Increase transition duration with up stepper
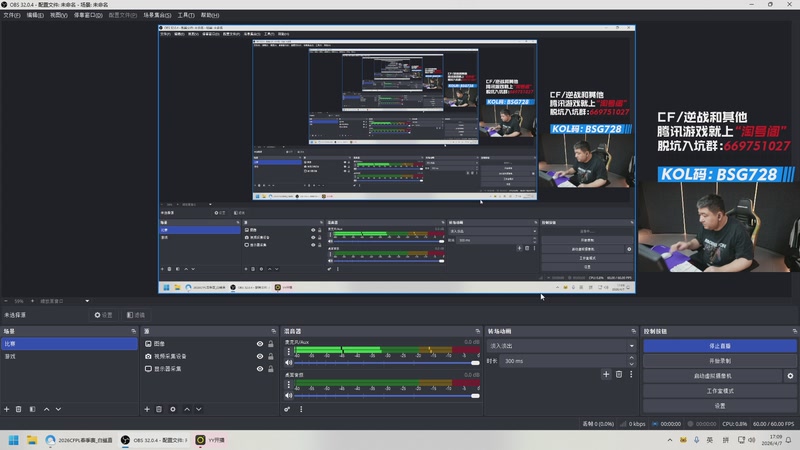This screenshot has height=450, width=800. click(x=632, y=358)
